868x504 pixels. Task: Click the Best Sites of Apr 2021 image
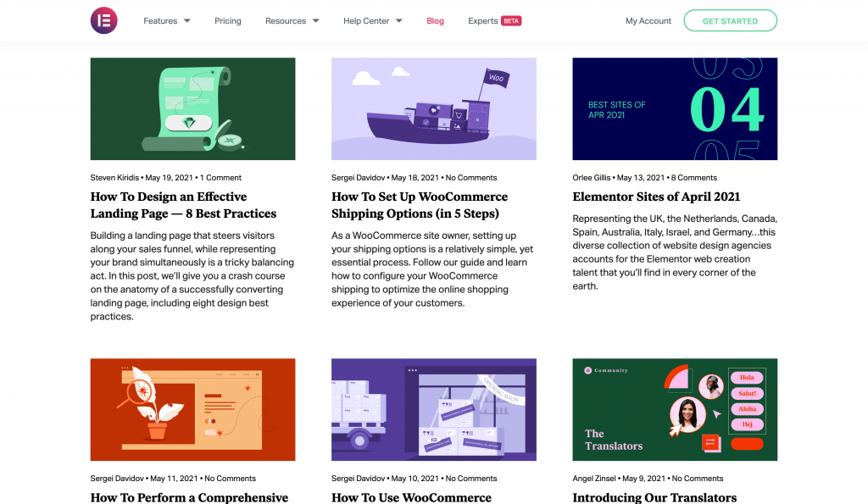674,108
